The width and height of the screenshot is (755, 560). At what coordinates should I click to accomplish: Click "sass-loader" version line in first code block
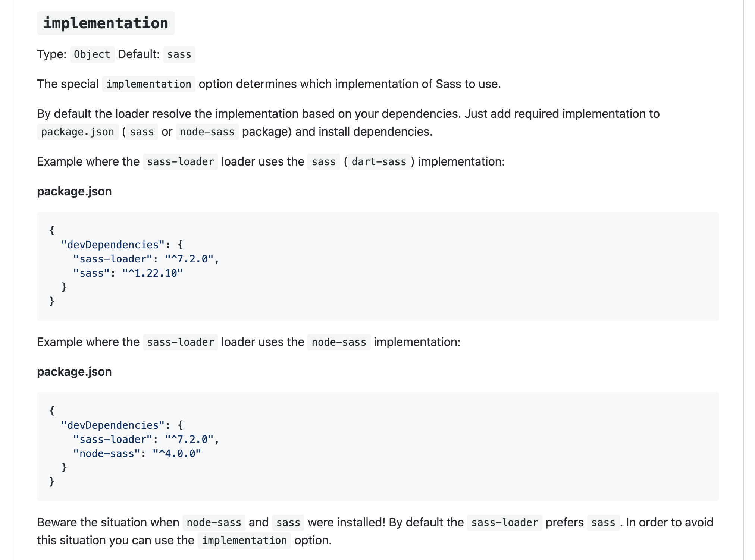[146, 259]
